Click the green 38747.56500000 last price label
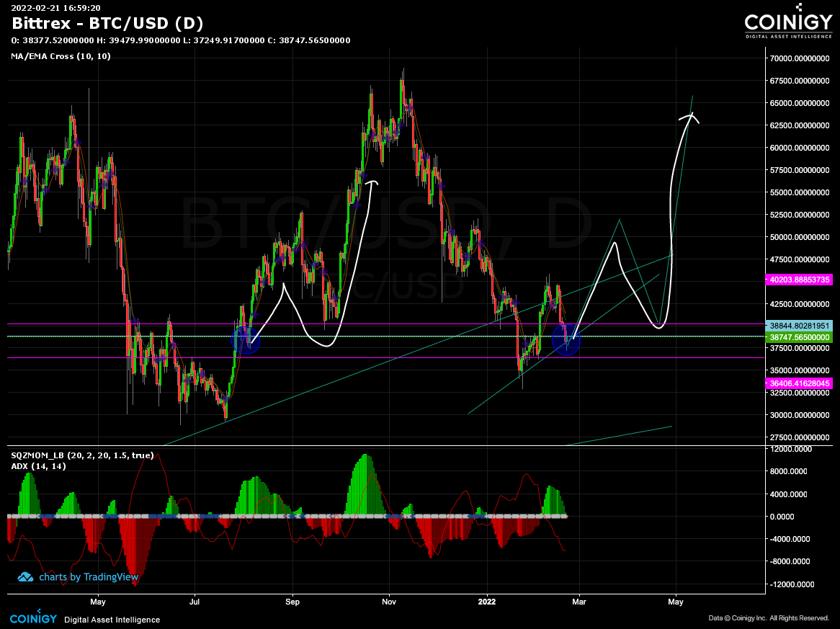 click(x=800, y=336)
